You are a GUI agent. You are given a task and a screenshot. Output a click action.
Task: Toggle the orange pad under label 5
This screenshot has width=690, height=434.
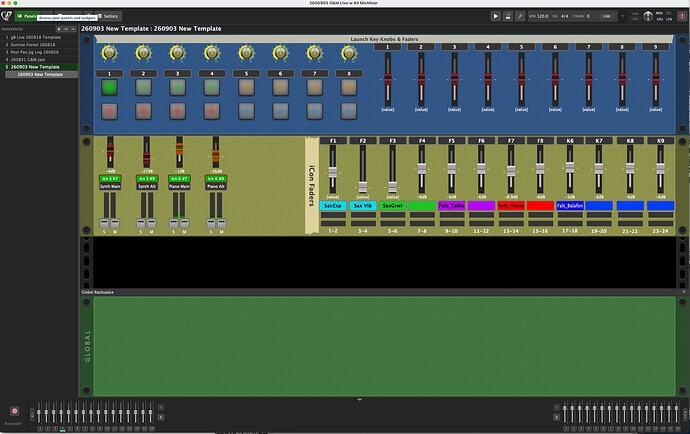tap(246, 87)
